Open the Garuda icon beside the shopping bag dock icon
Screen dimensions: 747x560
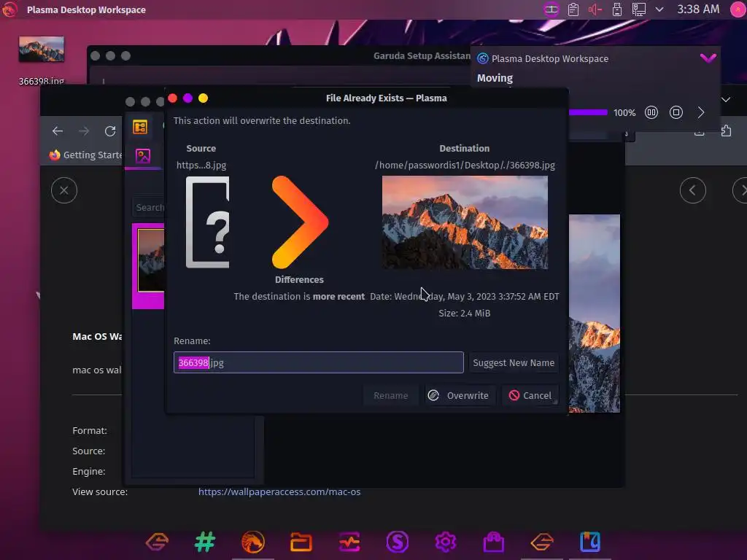click(542, 542)
